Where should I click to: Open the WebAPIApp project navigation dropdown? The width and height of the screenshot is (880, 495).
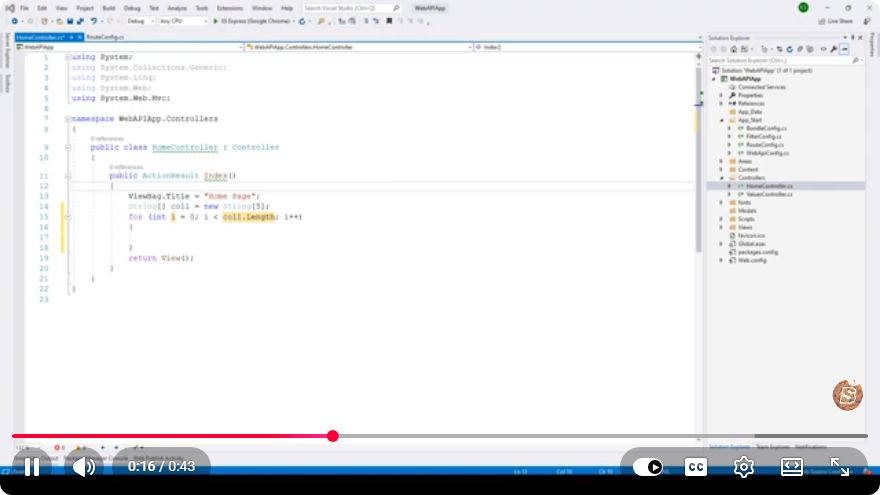coord(129,47)
